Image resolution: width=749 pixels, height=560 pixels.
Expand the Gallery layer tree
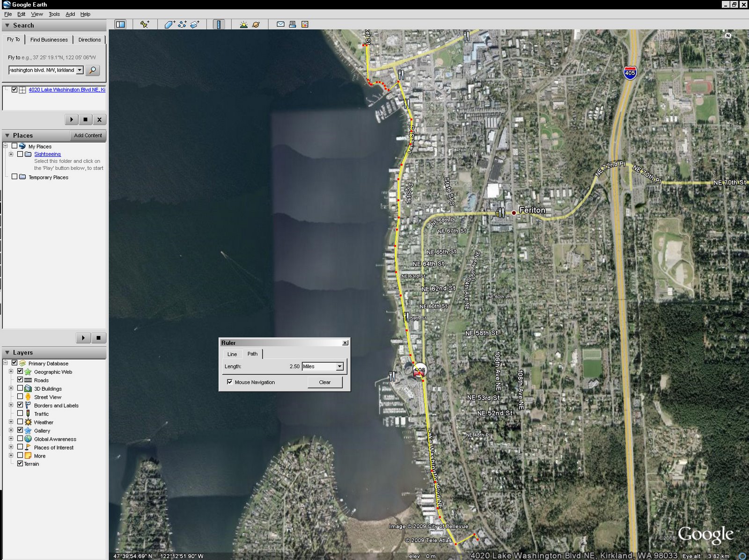point(11,430)
